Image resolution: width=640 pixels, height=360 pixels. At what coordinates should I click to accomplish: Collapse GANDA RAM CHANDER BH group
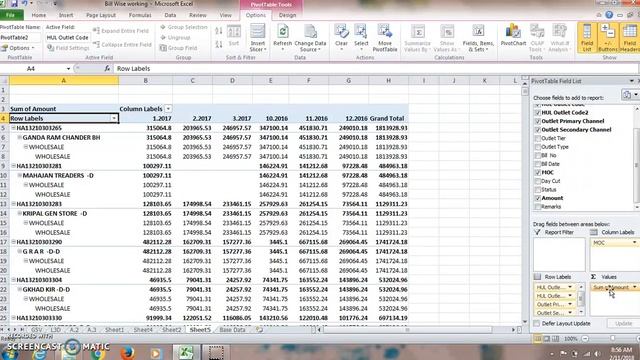[x=19, y=138]
